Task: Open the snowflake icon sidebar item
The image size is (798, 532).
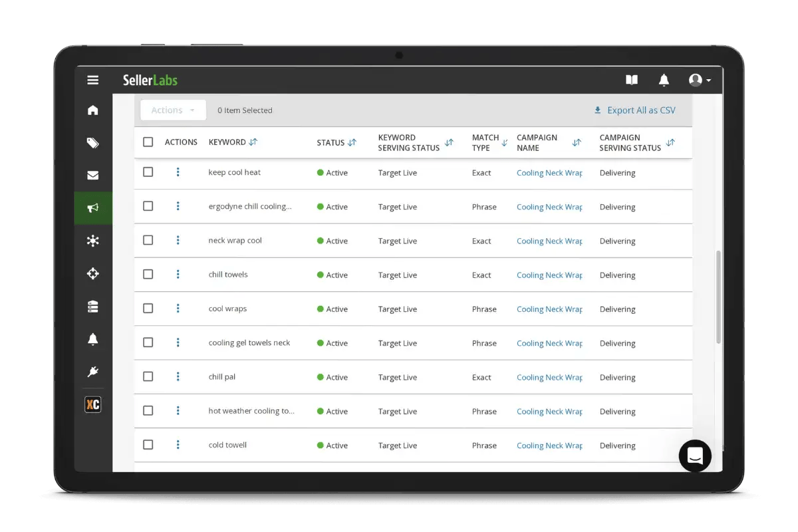Action: pos(93,241)
